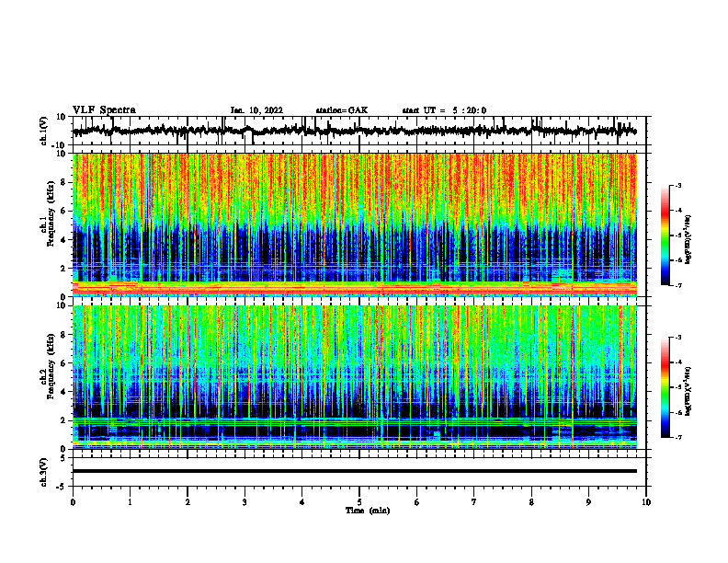Click the "2" kHz tick on ch.2 frequency axis
Image resolution: width=728 pixels, height=563 pixels.
pyautogui.click(x=63, y=420)
